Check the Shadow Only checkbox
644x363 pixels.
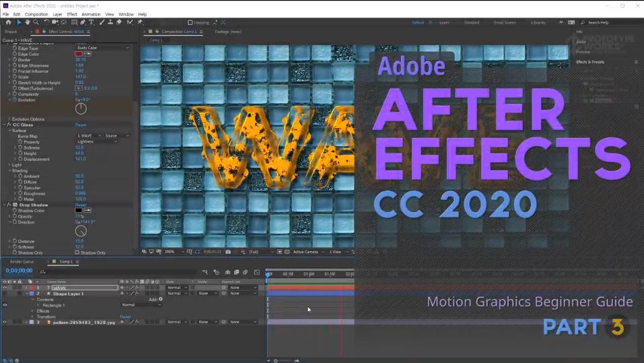77,253
